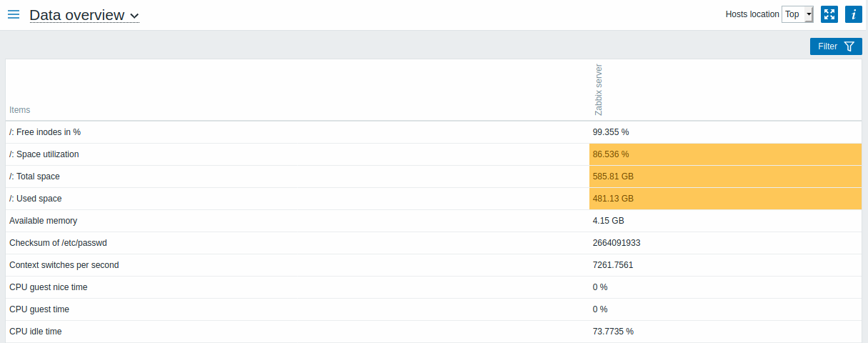The height and width of the screenshot is (343, 868).
Task: Select the orange 585.81 GB value
Action: point(613,177)
